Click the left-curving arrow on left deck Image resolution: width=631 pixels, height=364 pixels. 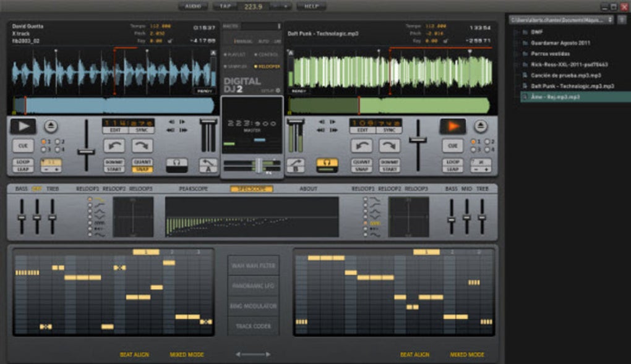tap(114, 146)
